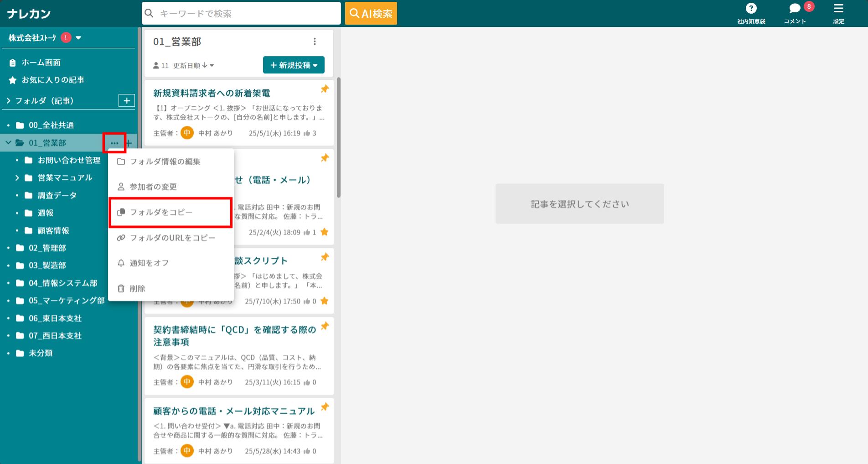This screenshot has width=868, height=464.
Task: Select 参加者の変更 from the context menu
Action: [152, 186]
